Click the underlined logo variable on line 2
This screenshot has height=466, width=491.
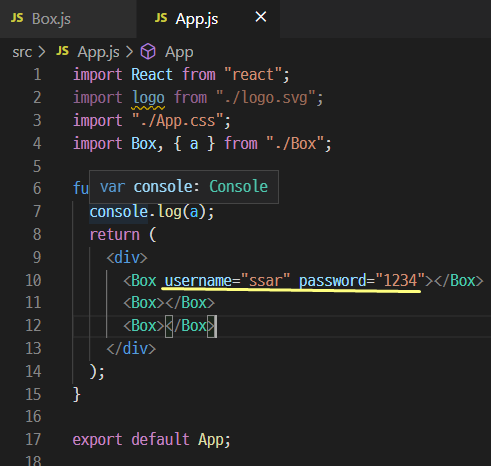[148, 98]
